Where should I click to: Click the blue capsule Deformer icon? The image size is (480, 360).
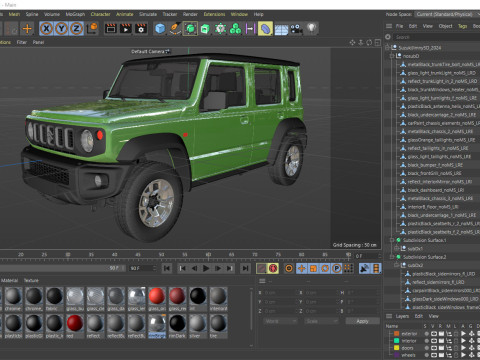pyautogui.click(x=265, y=29)
